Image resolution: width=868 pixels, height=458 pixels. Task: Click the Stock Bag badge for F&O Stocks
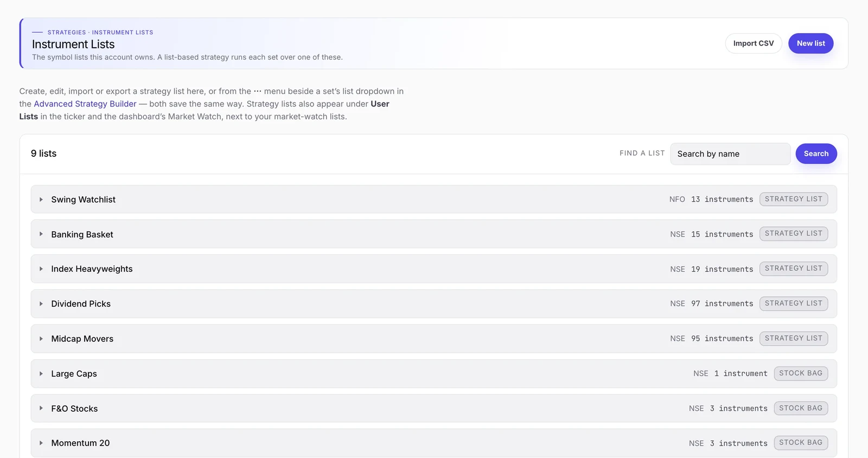click(801, 408)
